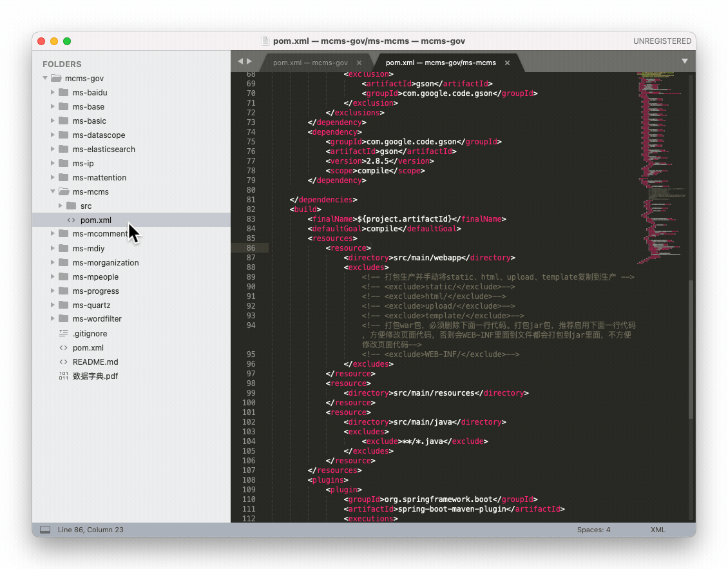Collapse the ms-mcms folder
The width and height of the screenshot is (728, 569).
click(x=53, y=192)
